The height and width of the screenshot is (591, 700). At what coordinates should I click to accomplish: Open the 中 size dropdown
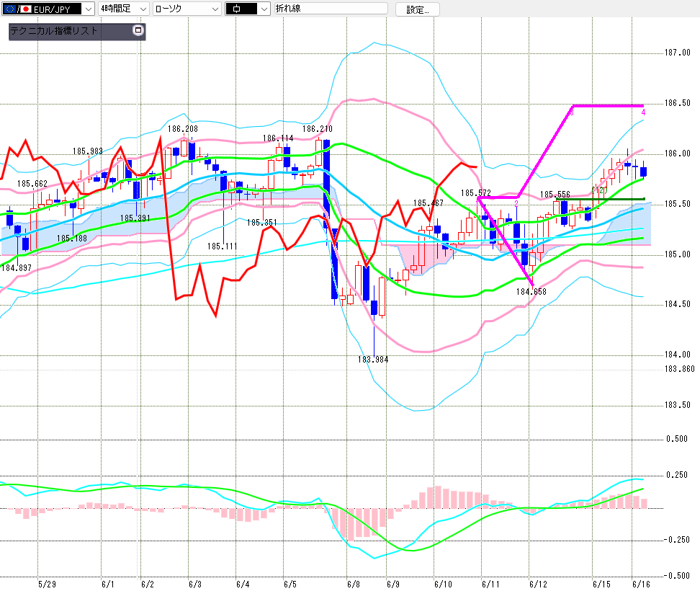click(x=248, y=9)
